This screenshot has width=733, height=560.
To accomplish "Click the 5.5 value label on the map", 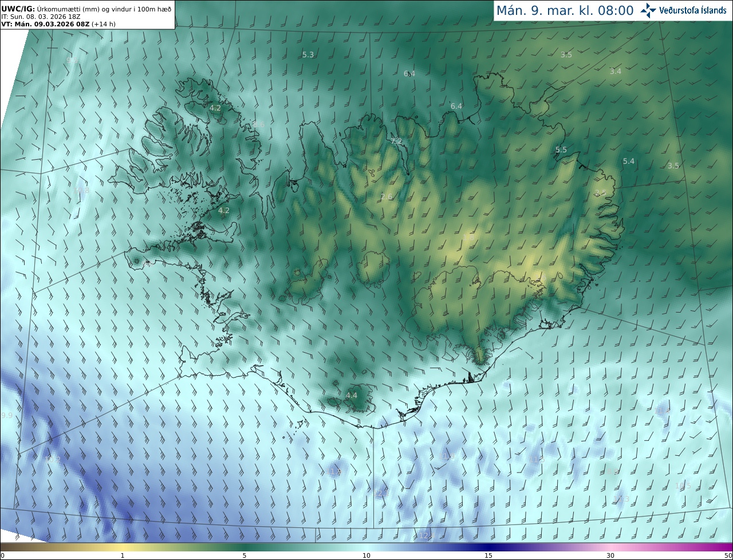I will [x=561, y=150].
